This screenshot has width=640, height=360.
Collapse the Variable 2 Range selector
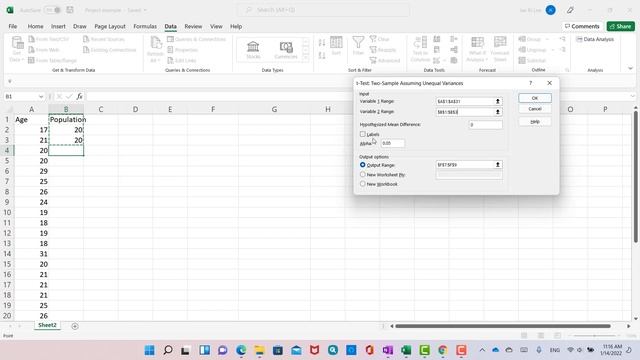click(498, 112)
